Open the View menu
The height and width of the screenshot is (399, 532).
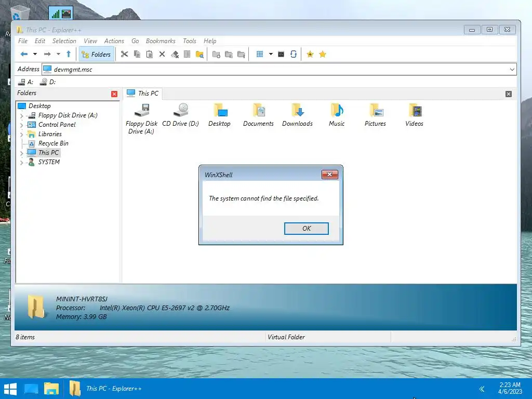click(x=90, y=41)
